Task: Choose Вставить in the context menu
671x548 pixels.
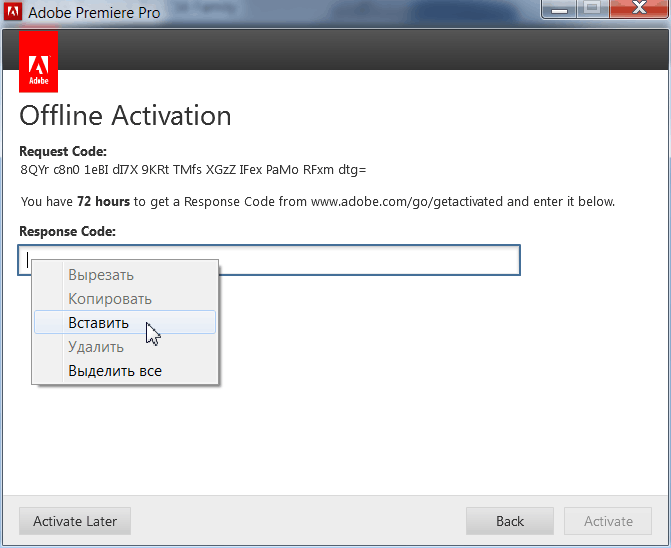Action: pos(125,322)
